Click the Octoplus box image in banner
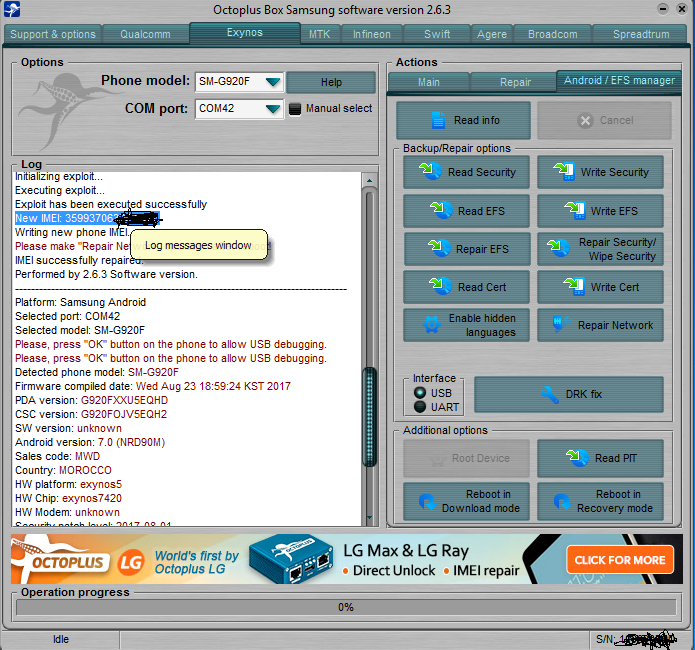 (292, 560)
